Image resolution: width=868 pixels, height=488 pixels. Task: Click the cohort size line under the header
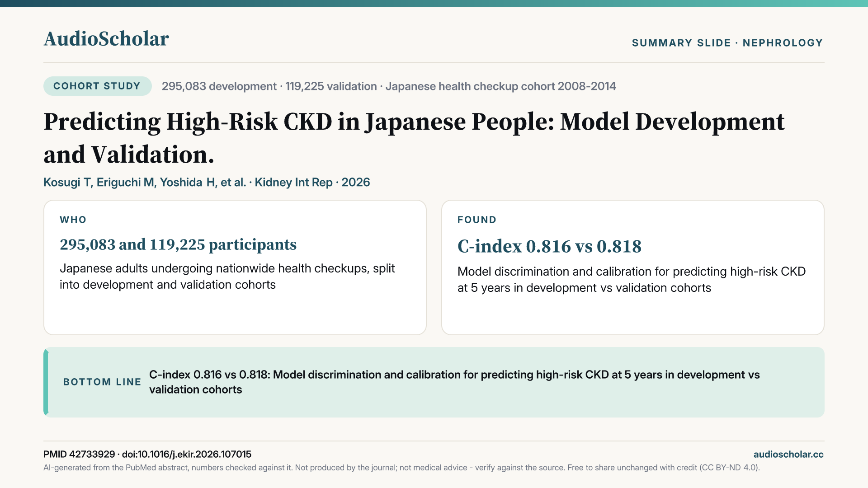click(x=389, y=86)
